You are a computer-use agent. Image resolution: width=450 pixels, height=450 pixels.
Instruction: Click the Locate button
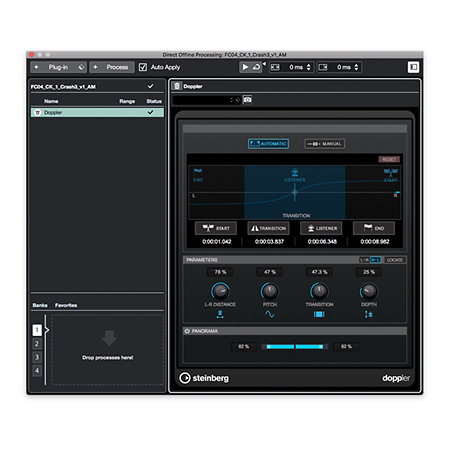click(x=395, y=260)
